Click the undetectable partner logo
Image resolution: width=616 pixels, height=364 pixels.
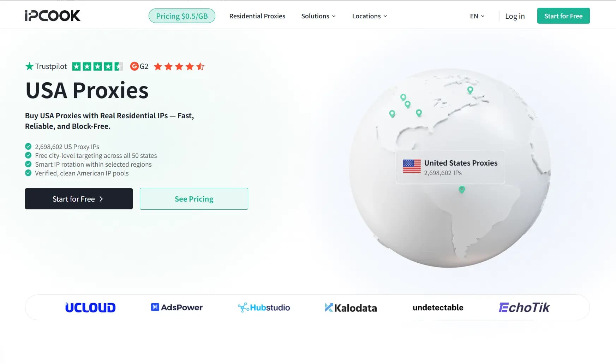pyautogui.click(x=438, y=308)
